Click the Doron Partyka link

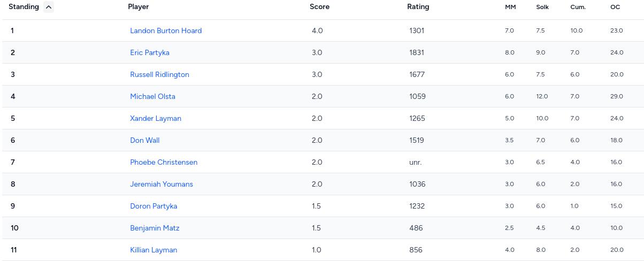[154, 206]
